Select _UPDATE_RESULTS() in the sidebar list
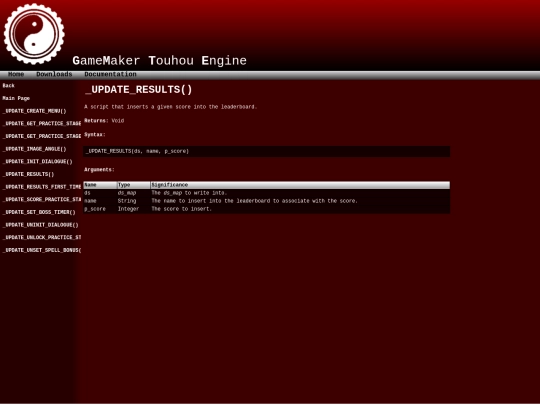The image size is (540, 405). [28, 175]
